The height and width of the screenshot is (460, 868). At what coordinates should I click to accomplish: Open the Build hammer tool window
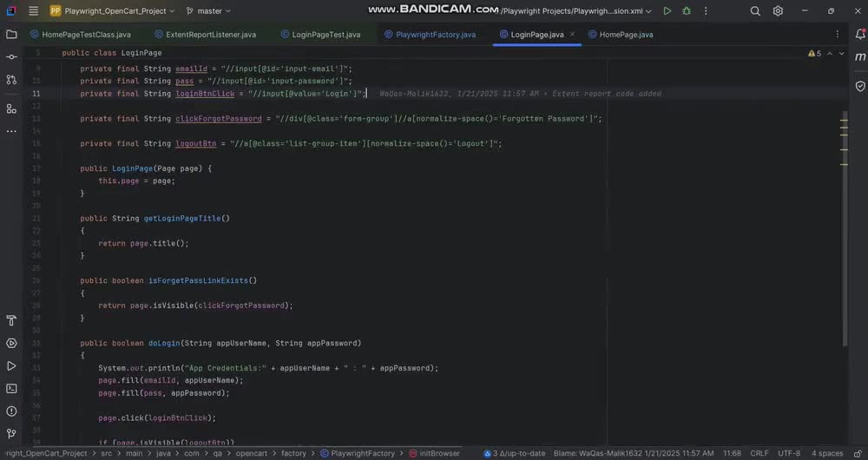[x=11, y=320]
